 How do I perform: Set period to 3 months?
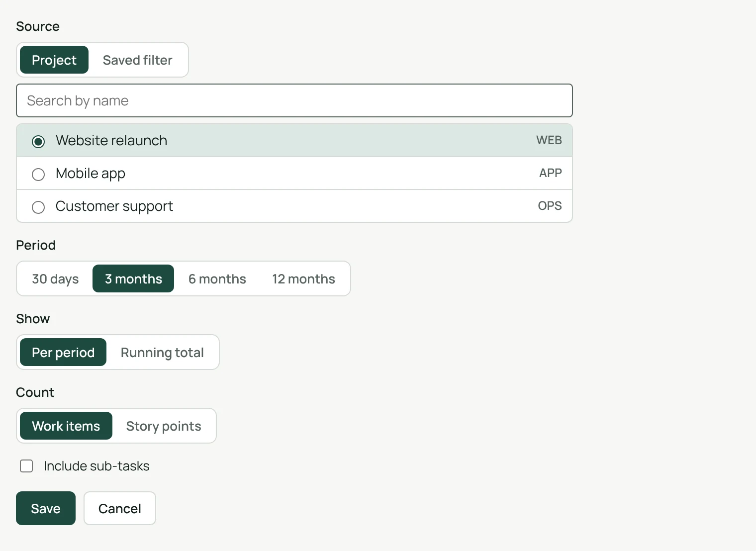(133, 278)
